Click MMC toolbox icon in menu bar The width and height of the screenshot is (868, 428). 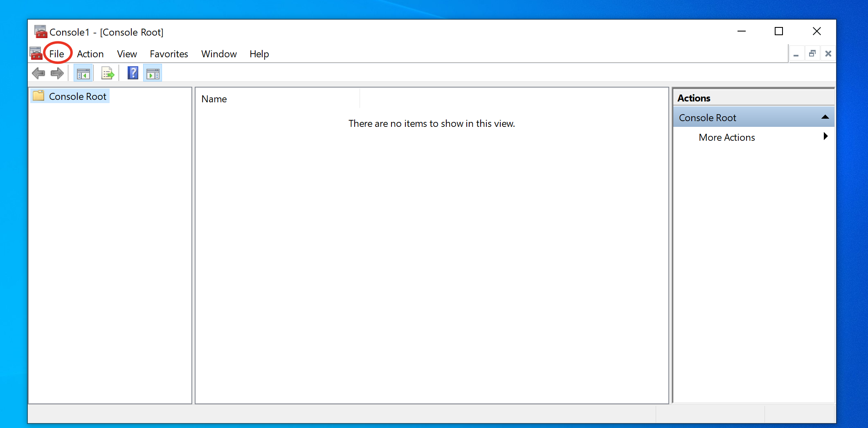[36, 54]
